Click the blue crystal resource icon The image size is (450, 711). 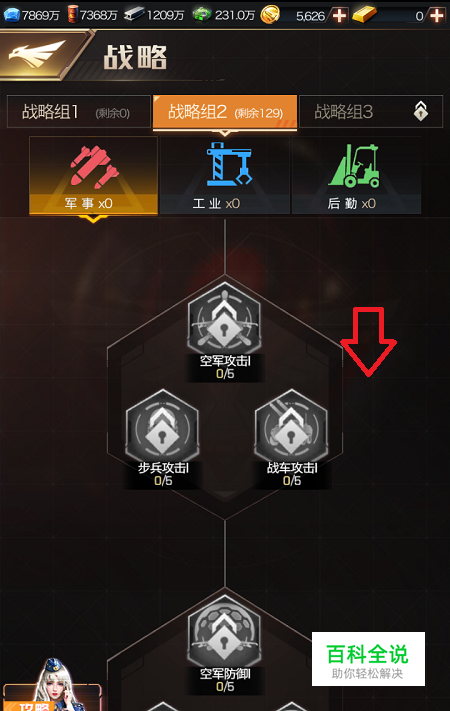(x=12, y=15)
